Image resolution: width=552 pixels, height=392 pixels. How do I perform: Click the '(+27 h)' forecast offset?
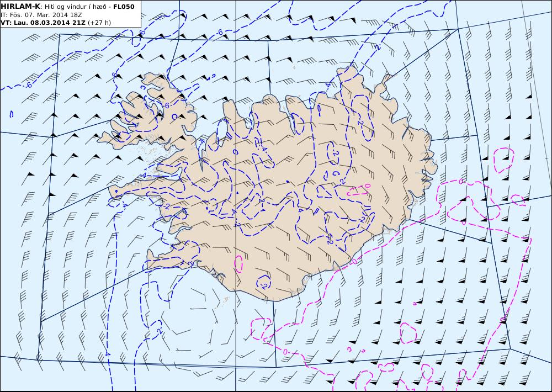click(99, 23)
